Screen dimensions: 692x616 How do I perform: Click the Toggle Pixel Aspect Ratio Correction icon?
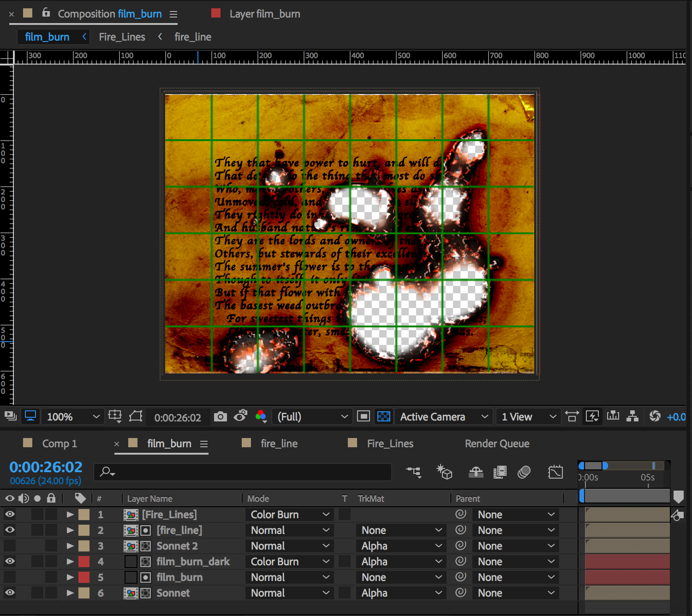572,416
